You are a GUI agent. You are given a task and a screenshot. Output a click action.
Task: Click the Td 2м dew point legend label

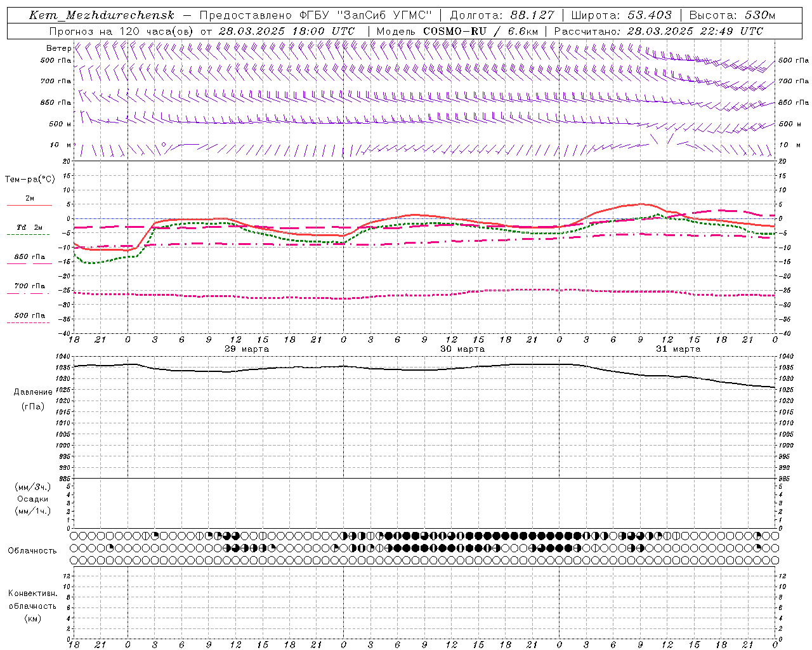point(30,227)
